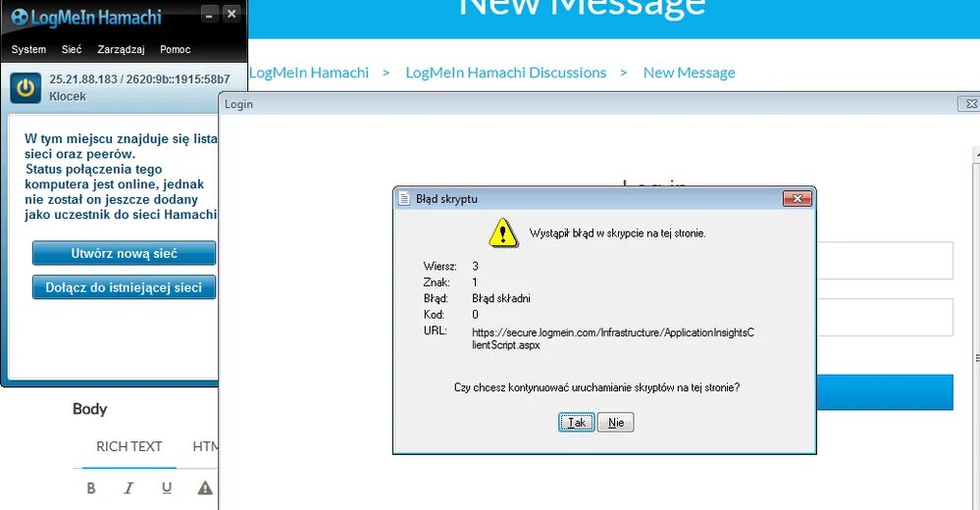Follow New Message breadcrumb link
980x510 pixels.
point(689,73)
